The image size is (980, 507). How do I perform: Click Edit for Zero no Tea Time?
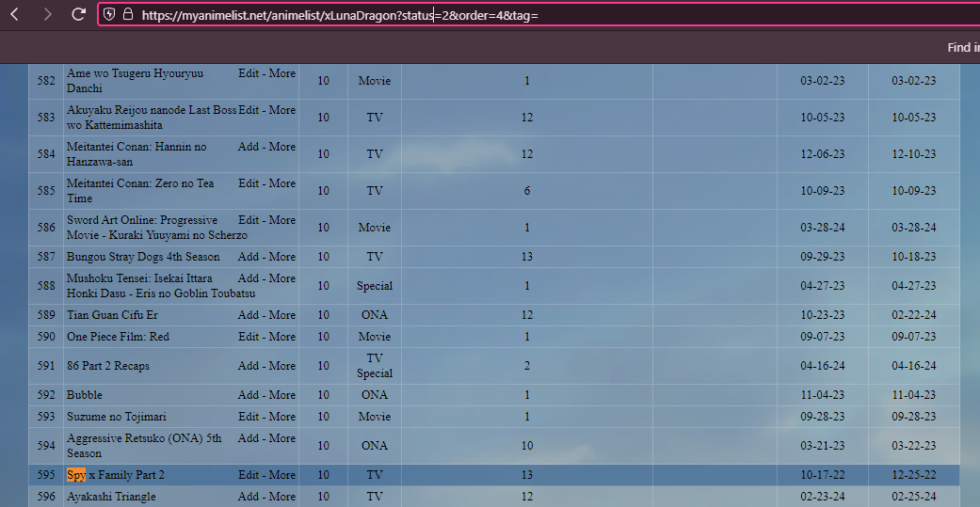(249, 183)
